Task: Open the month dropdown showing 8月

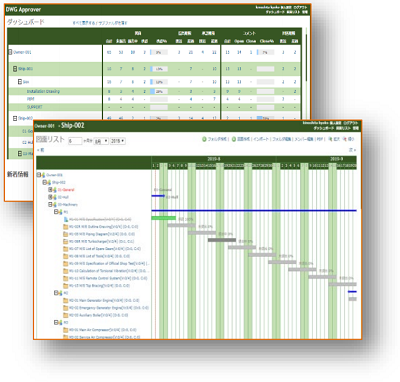Action: click(x=101, y=141)
